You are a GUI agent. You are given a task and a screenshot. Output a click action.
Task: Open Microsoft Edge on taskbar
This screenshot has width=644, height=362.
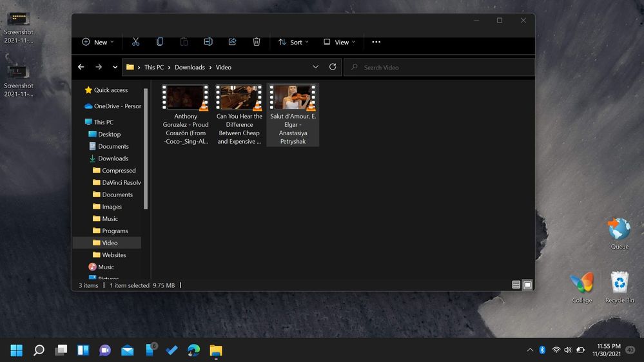click(x=194, y=350)
